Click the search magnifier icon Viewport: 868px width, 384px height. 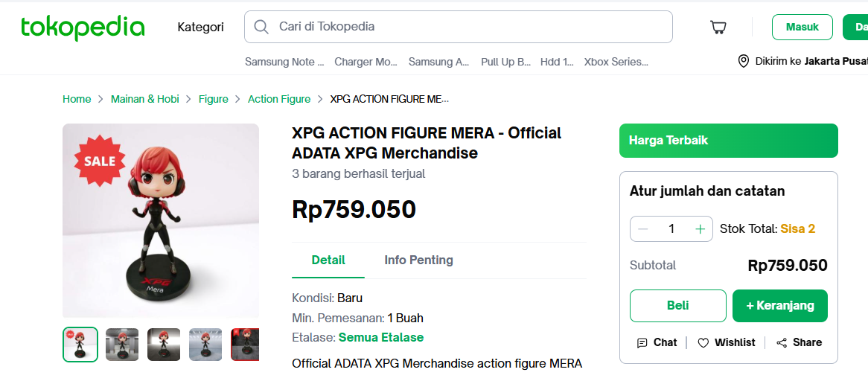click(x=261, y=27)
